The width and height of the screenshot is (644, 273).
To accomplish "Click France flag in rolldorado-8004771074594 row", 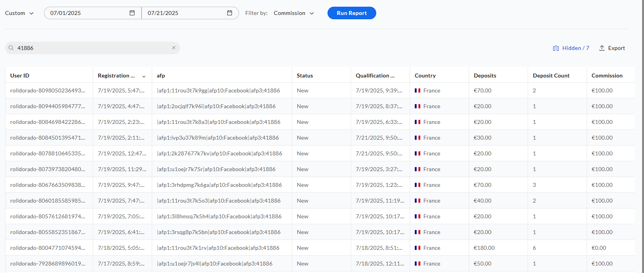I will pos(418,248).
